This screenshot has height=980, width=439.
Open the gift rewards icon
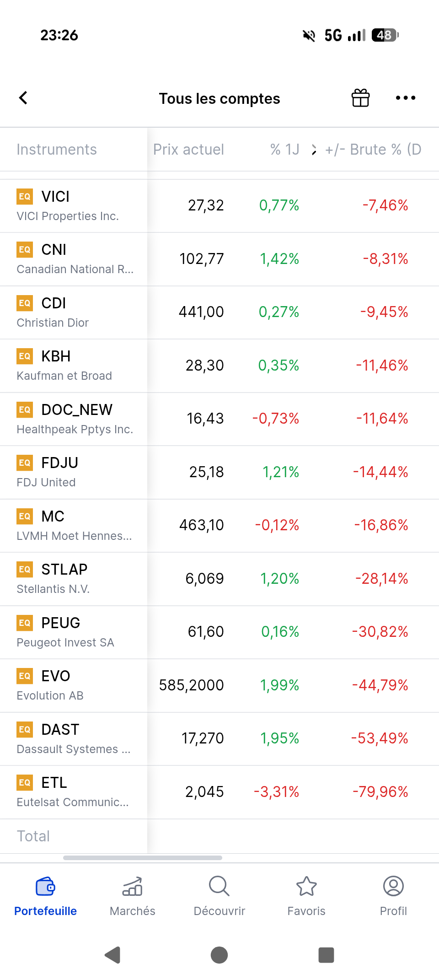click(360, 98)
